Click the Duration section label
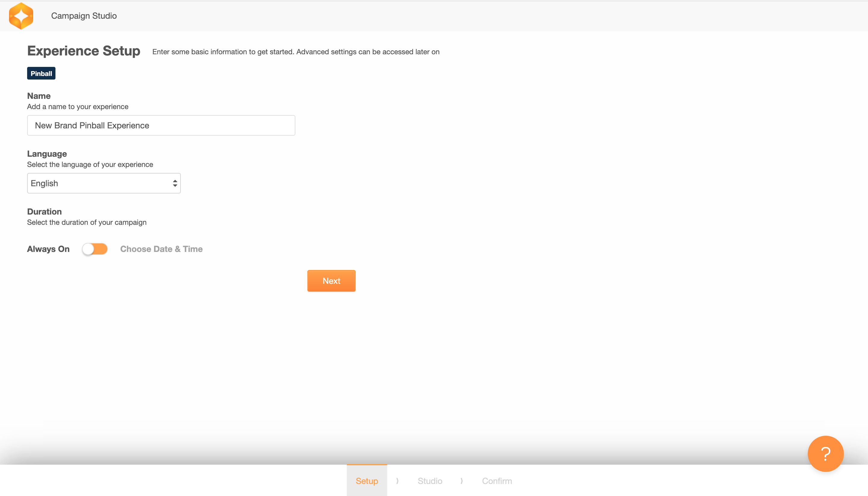 (x=44, y=212)
